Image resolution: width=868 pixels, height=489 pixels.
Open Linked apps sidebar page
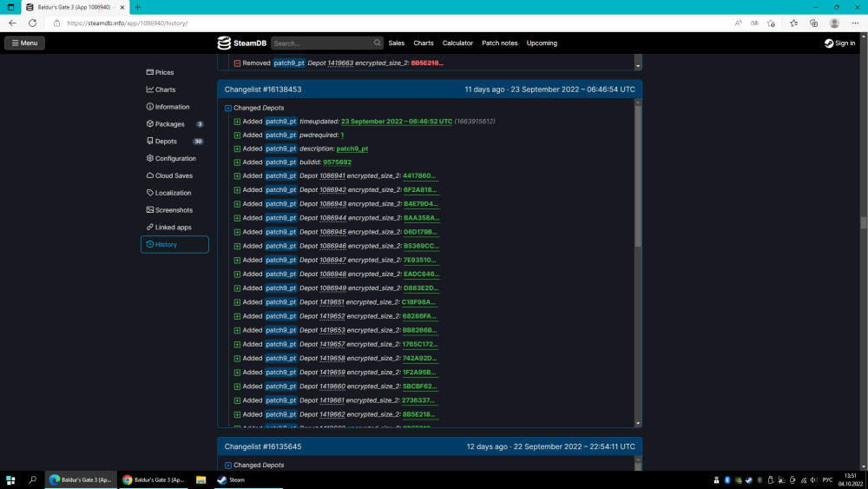[x=173, y=228]
